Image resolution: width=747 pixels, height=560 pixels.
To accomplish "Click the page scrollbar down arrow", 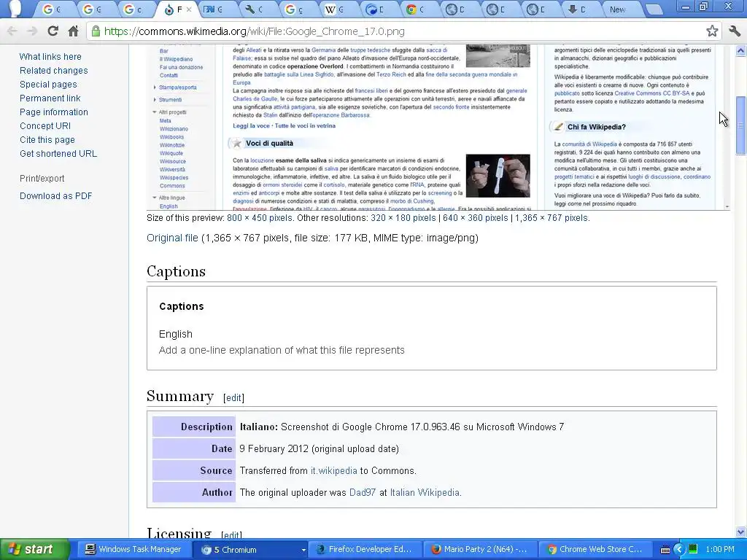I will click(x=741, y=532).
